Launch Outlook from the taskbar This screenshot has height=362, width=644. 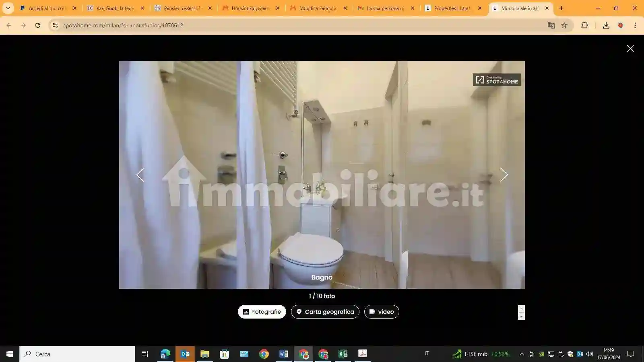click(x=185, y=354)
